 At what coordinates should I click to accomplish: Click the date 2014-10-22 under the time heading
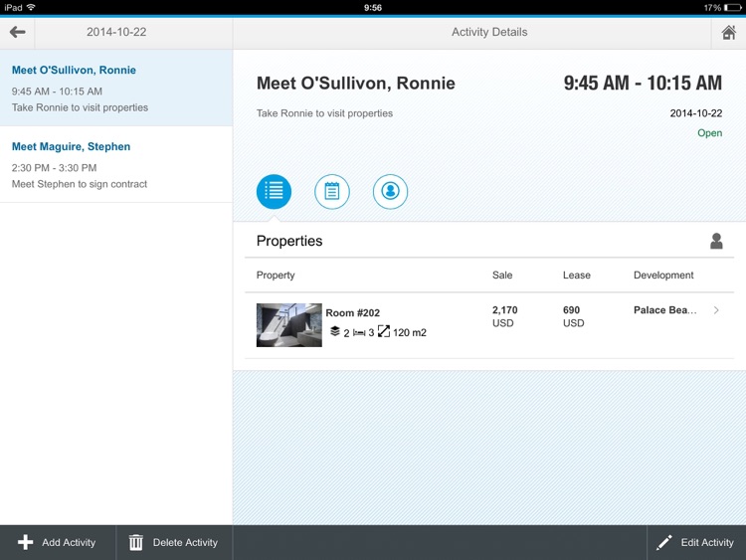(695, 113)
